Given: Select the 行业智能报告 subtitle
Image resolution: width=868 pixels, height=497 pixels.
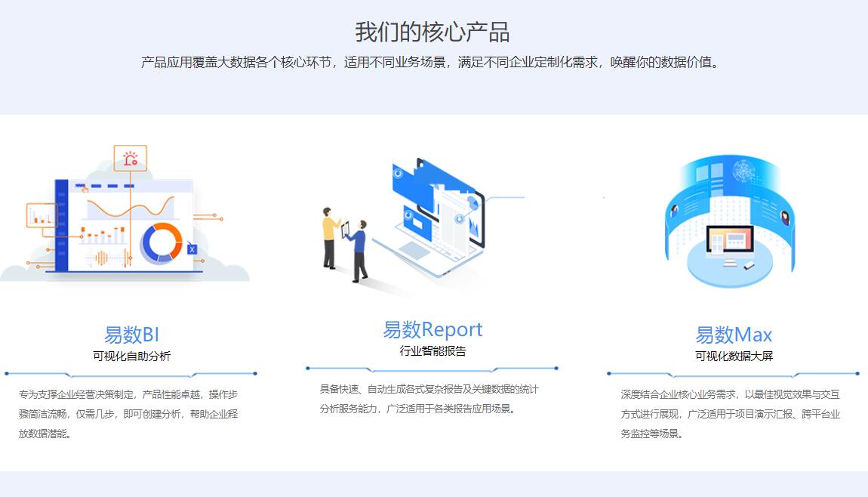Looking at the screenshot, I should (432, 350).
